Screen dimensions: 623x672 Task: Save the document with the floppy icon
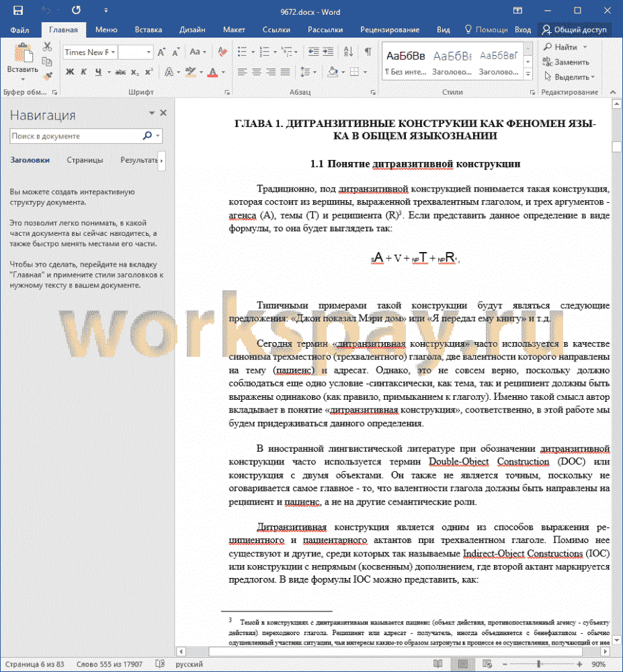[x=18, y=10]
